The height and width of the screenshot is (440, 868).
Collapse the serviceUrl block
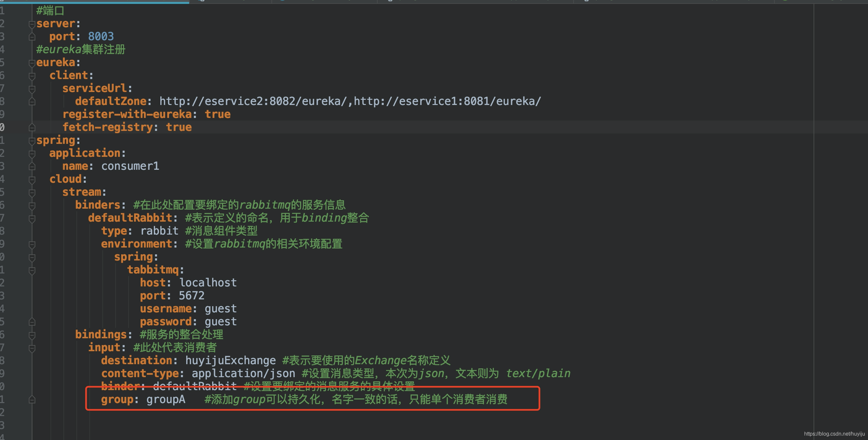click(32, 89)
